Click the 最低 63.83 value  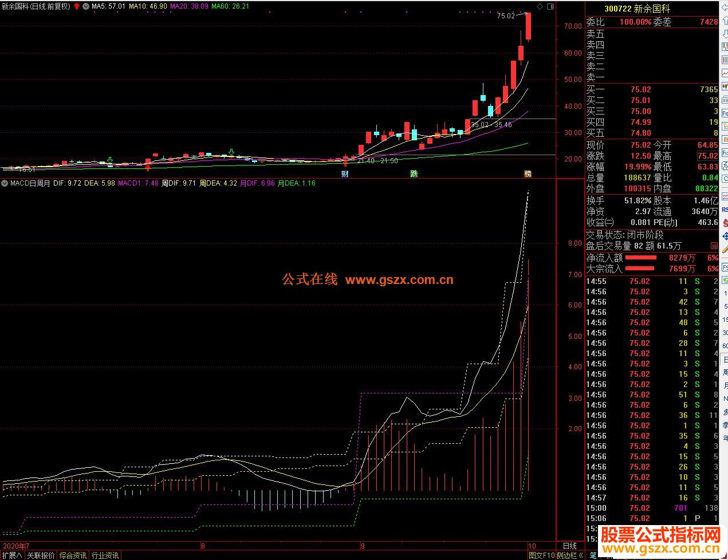click(707, 167)
